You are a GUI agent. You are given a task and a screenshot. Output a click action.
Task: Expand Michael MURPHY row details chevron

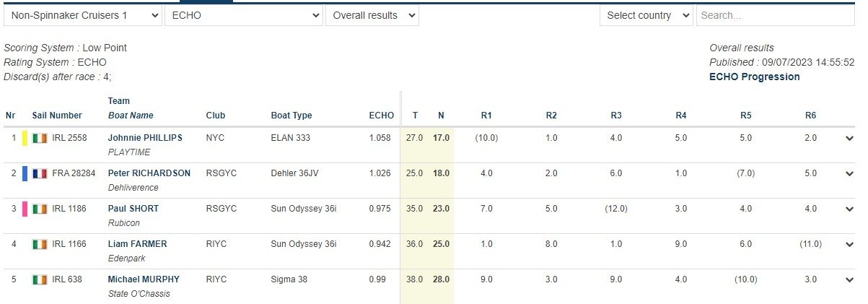[849, 280]
